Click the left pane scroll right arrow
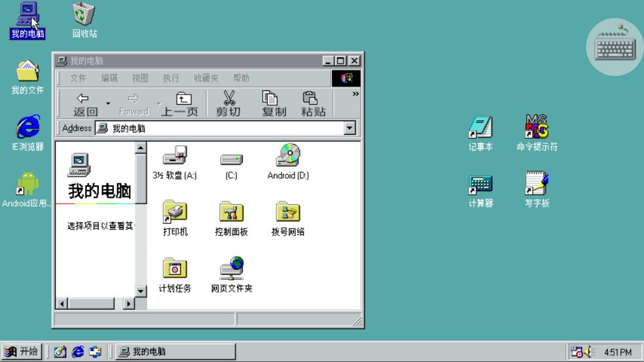644x362 pixels. [x=128, y=304]
